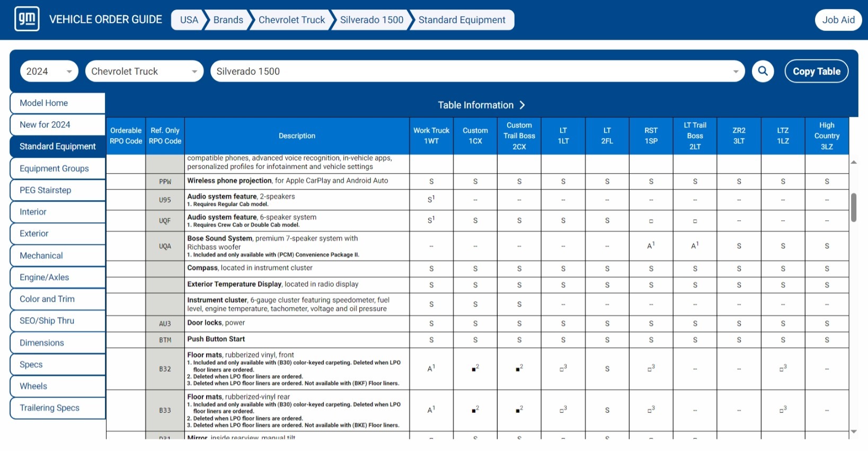Click the AU3 RPO code cell

pos(165,323)
